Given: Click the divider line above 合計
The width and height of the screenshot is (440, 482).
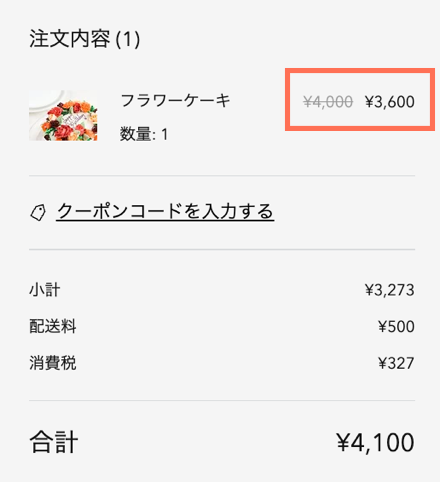Looking at the screenshot, I should (x=222, y=400).
